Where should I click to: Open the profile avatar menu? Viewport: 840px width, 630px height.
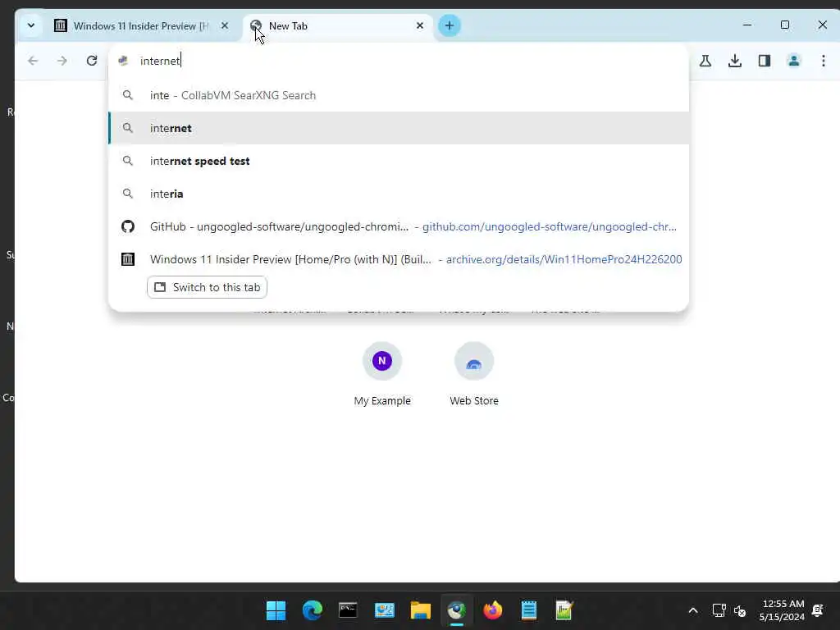coord(794,61)
